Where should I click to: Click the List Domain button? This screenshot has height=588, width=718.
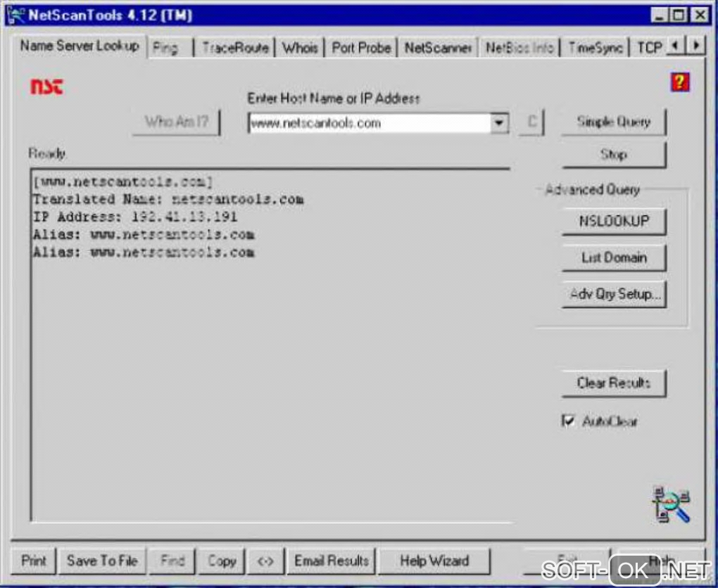point(614,257)
